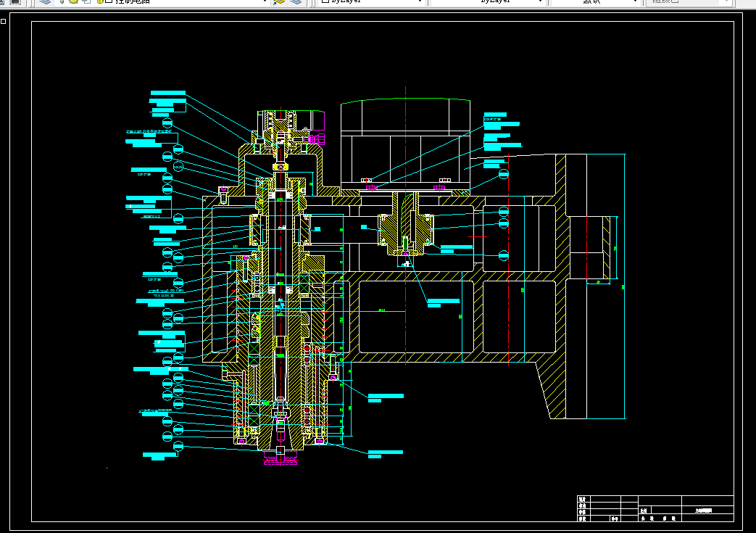Click small white square at canvas top-left
The height and width of the screenshot is (533, 756).
[4, 21]
